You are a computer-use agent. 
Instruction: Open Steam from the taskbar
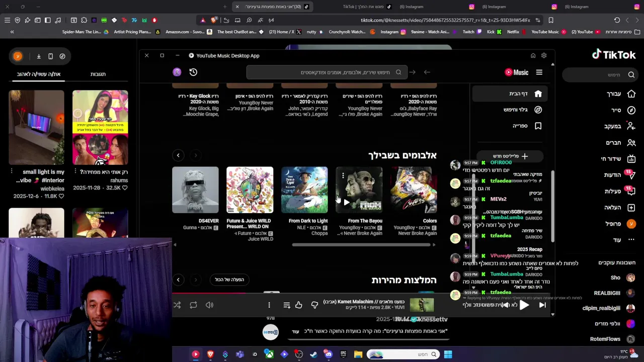[313, 354]
